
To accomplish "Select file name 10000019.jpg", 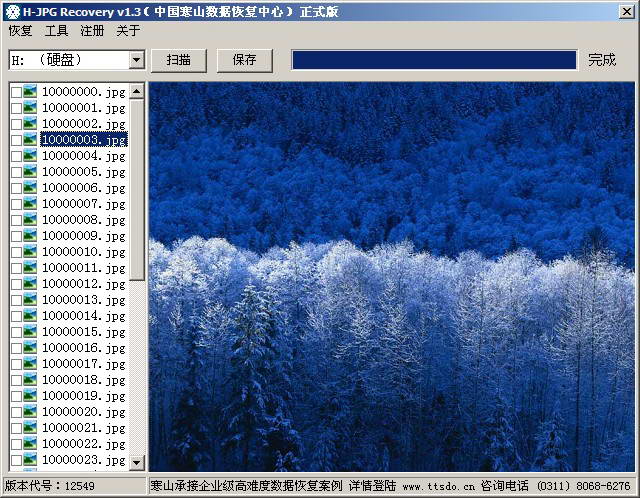I will (84, 396).
